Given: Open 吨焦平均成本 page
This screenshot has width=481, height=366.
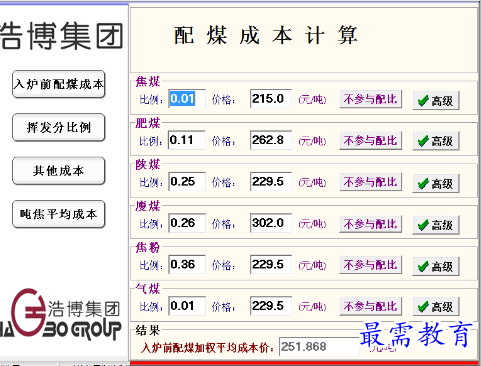Looking at the screenshot, I should coord(59,214).
